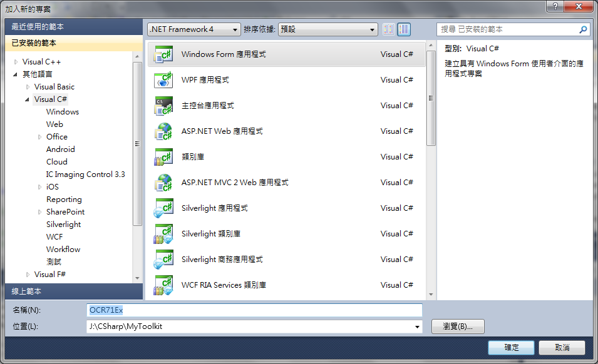Open the location path dropdown arrow
The height and width of the screenshot is (364, 598).
click(x=417, y=326)
